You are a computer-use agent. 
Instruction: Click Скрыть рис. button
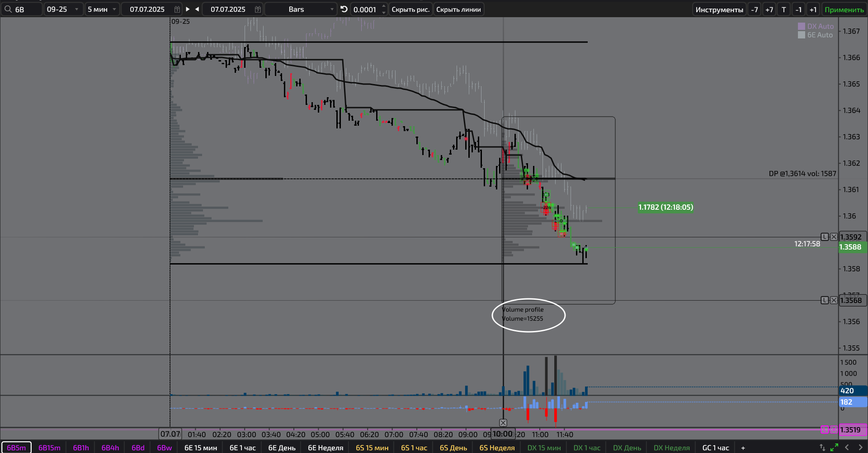point(410,9)
